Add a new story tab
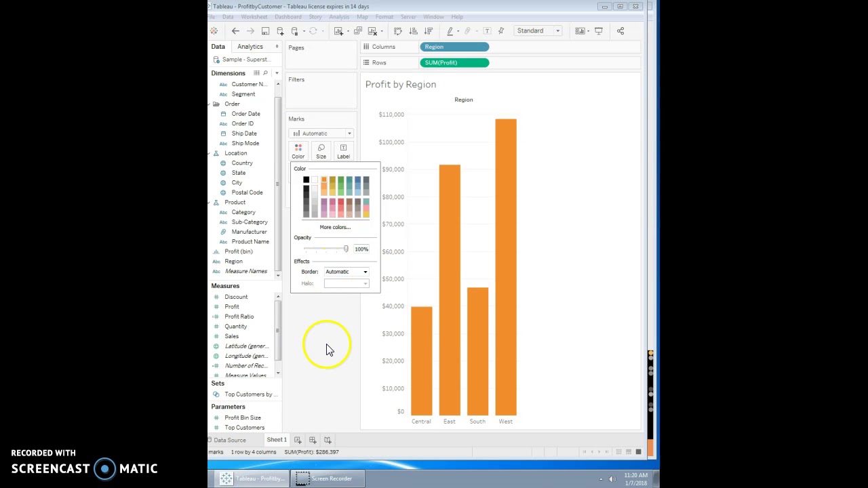The height and width of the screenshot is (488, 868). point(328,440)
